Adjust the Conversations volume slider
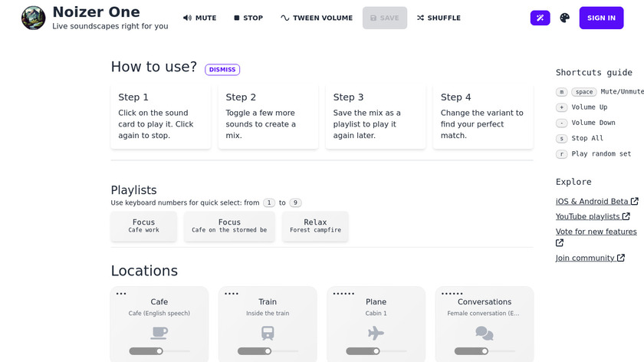 point(485,351)
